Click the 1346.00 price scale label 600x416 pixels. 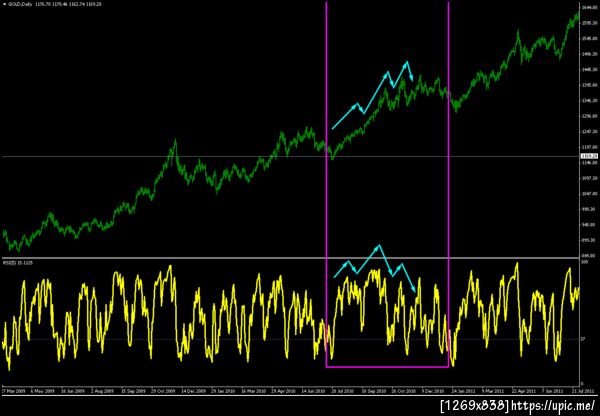pyautogui.click(x=591, y=100)
